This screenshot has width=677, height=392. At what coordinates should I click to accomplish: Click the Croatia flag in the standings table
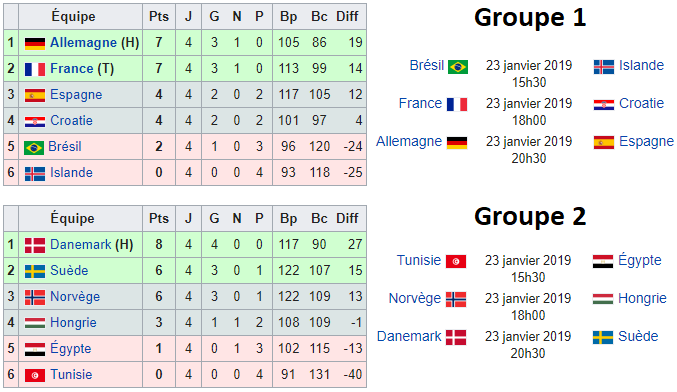[35, 121]
